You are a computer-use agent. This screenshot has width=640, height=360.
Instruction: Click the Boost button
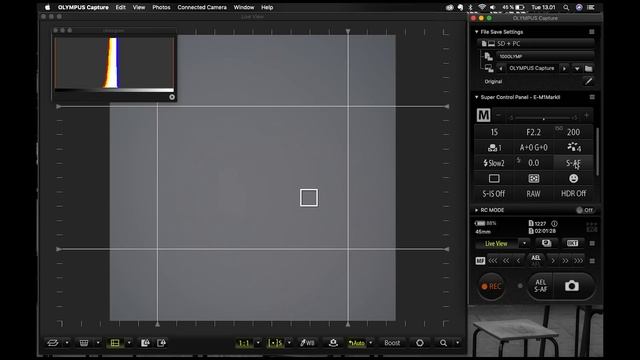[x=392, y=343]
